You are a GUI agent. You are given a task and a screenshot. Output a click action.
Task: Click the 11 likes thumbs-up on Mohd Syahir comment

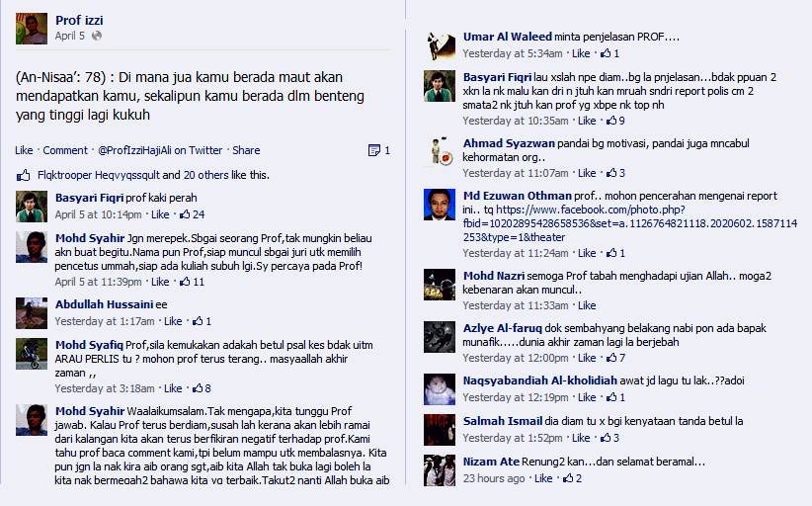(x=185, y=282)
